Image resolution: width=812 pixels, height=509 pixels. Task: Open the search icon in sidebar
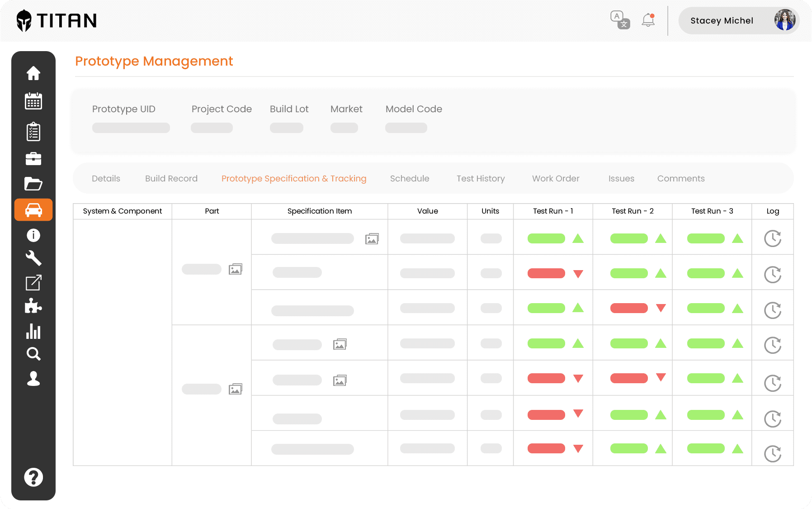[33, 354]
